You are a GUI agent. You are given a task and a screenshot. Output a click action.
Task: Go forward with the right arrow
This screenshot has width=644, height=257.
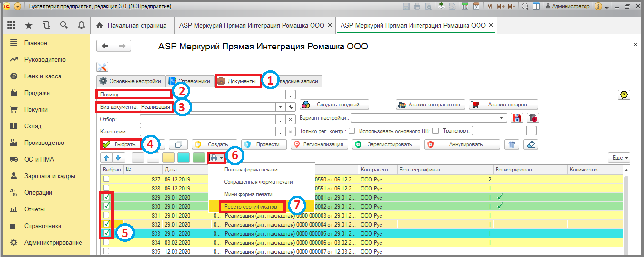pos(122,46)
